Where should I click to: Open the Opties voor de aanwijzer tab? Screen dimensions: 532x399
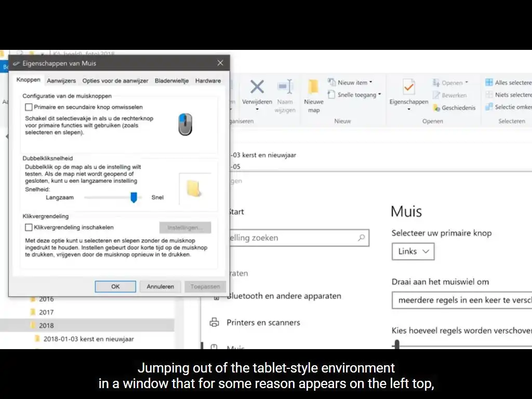pyautogui.click(x=115, y=81)
